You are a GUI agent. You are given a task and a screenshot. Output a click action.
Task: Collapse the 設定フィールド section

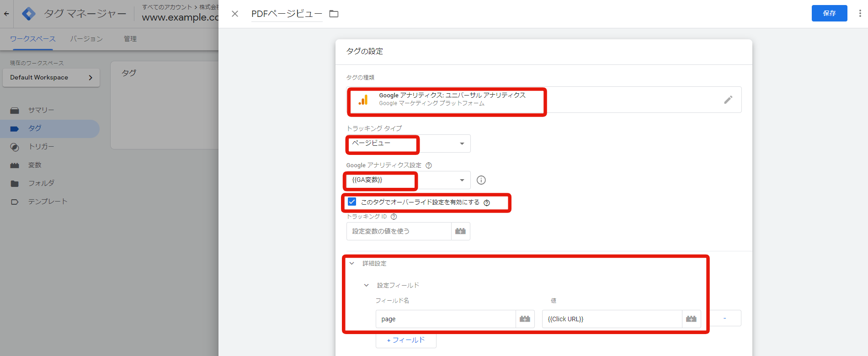pos(366,285)
